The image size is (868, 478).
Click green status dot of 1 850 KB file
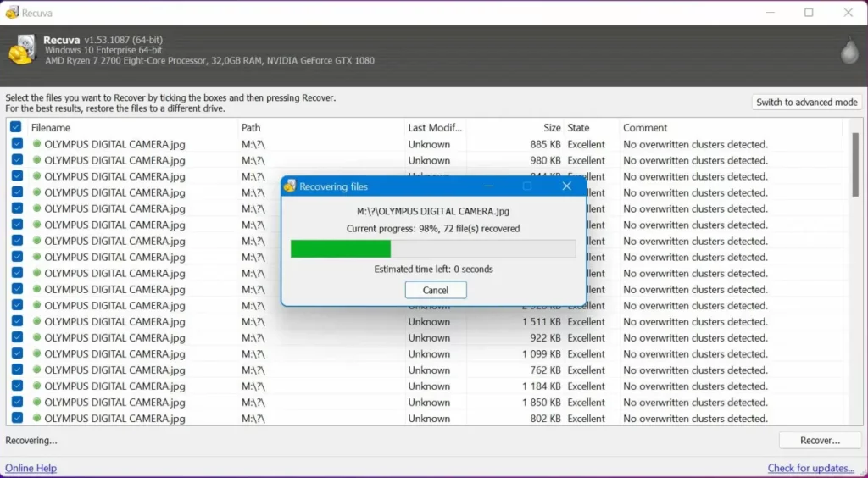(x=36, y=401)
